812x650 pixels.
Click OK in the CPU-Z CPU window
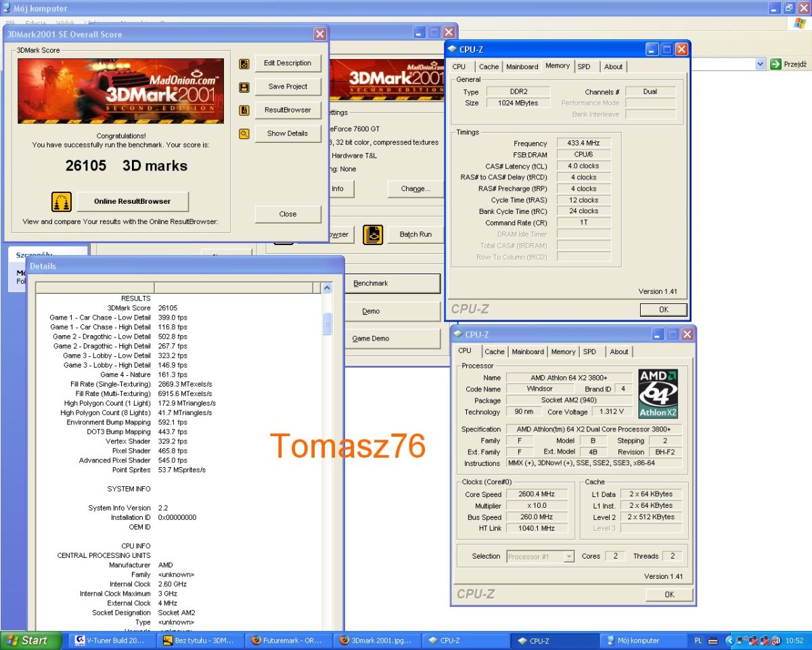[669, 594]
